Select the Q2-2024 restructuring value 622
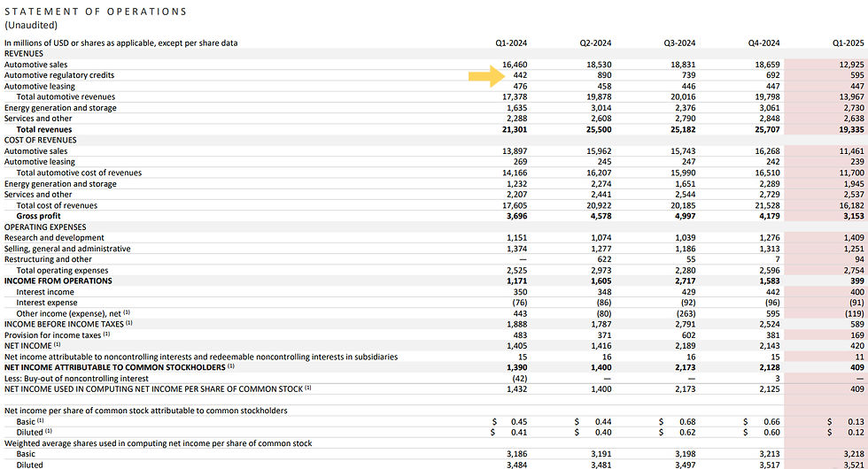The height and width of the screenshot is (469, 868). [x=604, y=259]
